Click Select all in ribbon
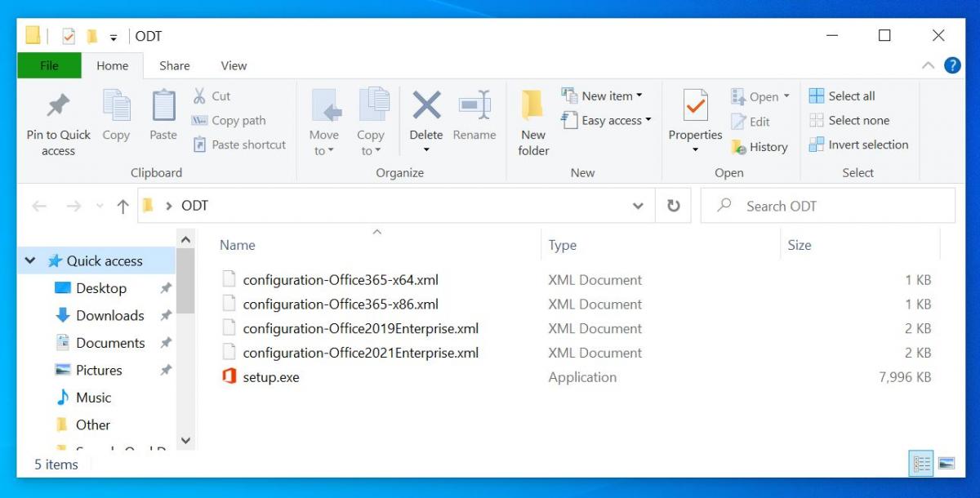 842,96
